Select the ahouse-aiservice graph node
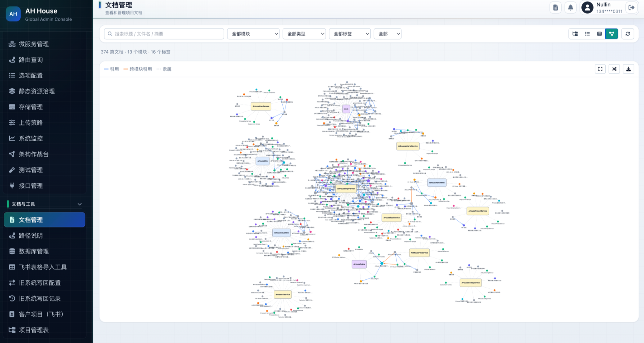644x343 pixels. (x=283, y=294)
